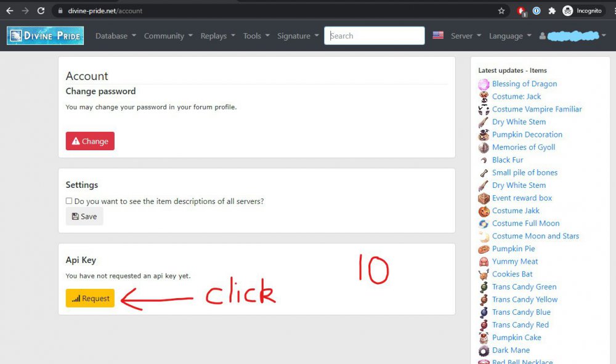Focus the site Search field

[375, 36]
